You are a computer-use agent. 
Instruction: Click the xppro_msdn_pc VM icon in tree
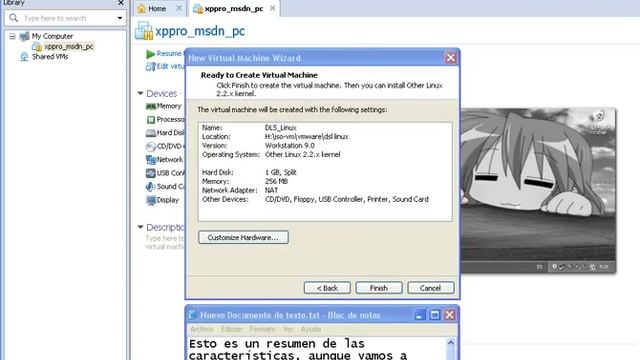37,47
